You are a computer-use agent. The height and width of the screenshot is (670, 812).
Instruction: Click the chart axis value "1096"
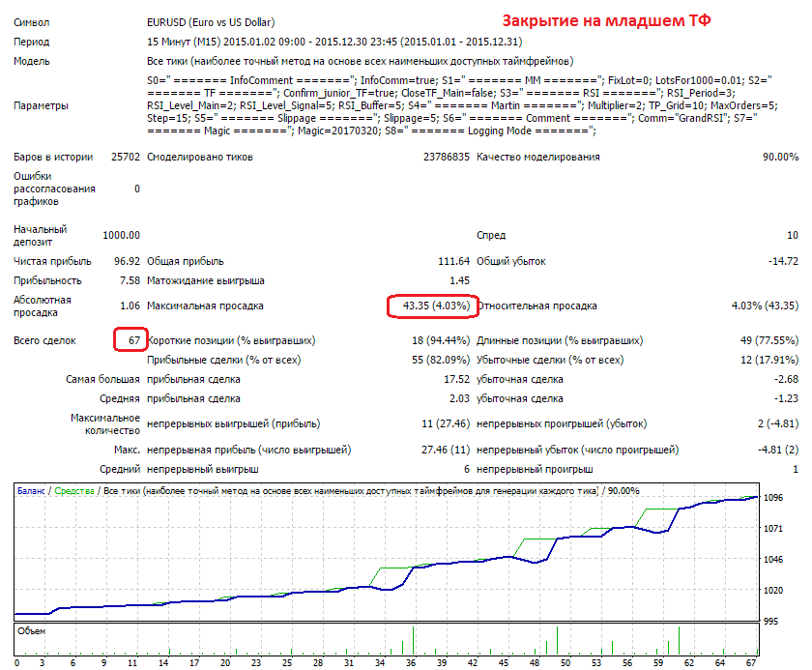[x=773, y=498]
